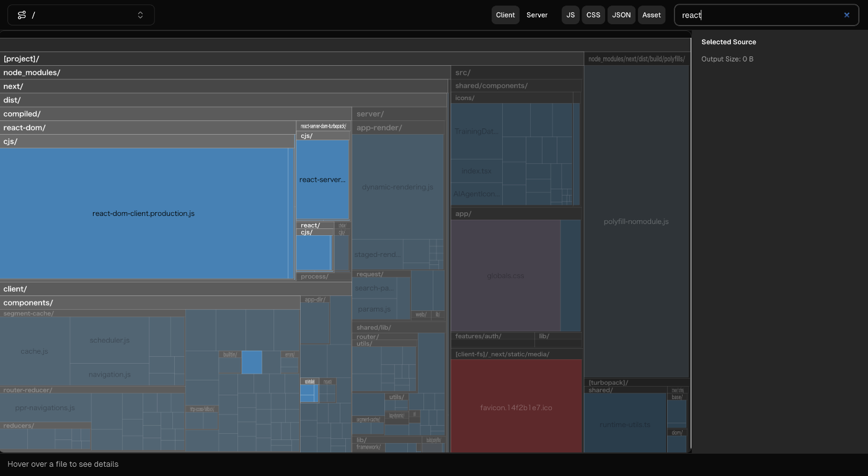Select the globals.css block

[x=506, y=276]
